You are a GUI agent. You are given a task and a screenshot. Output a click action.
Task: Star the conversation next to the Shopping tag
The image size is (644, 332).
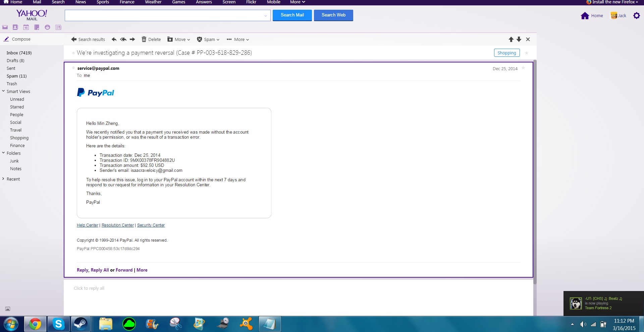pos(527,53)
